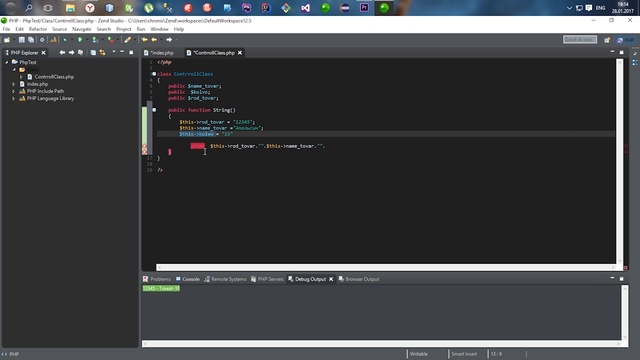Expand the PHP Language Library node
Screen dimensions: 640x360
tap(14, 99)
